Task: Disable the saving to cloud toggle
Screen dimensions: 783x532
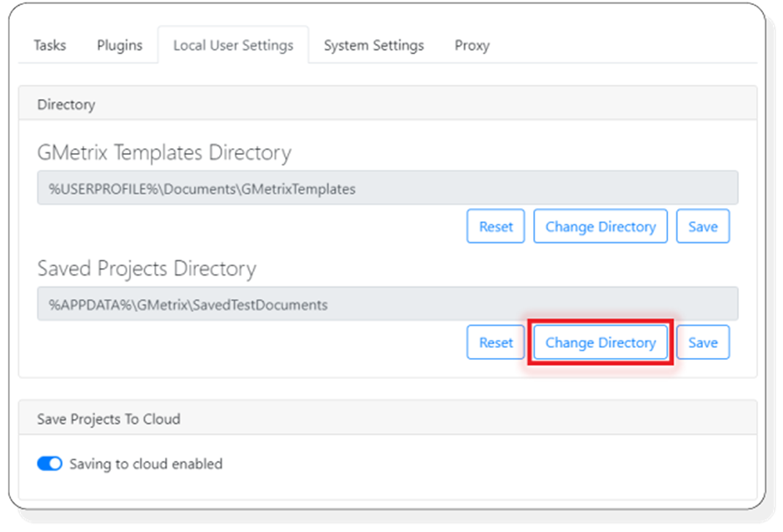Action: pyautogui.click(x=50, y=464)
